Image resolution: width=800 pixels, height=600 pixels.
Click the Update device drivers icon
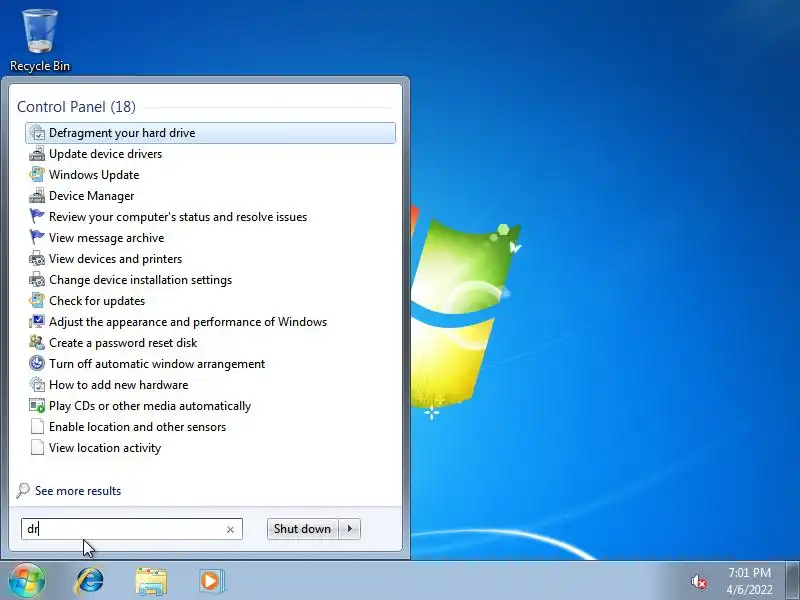(x=37, y=154)
